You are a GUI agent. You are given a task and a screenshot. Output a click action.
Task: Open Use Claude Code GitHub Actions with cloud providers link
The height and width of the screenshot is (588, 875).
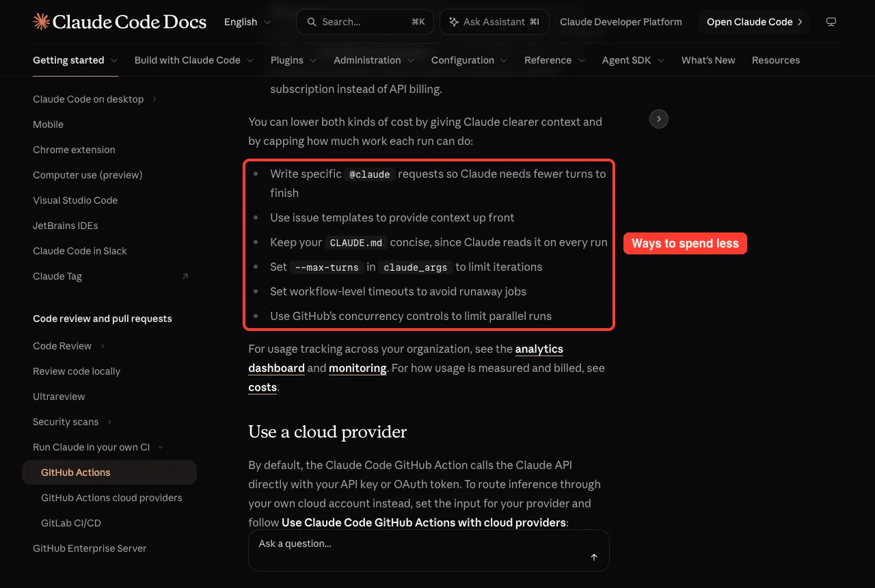424,522
